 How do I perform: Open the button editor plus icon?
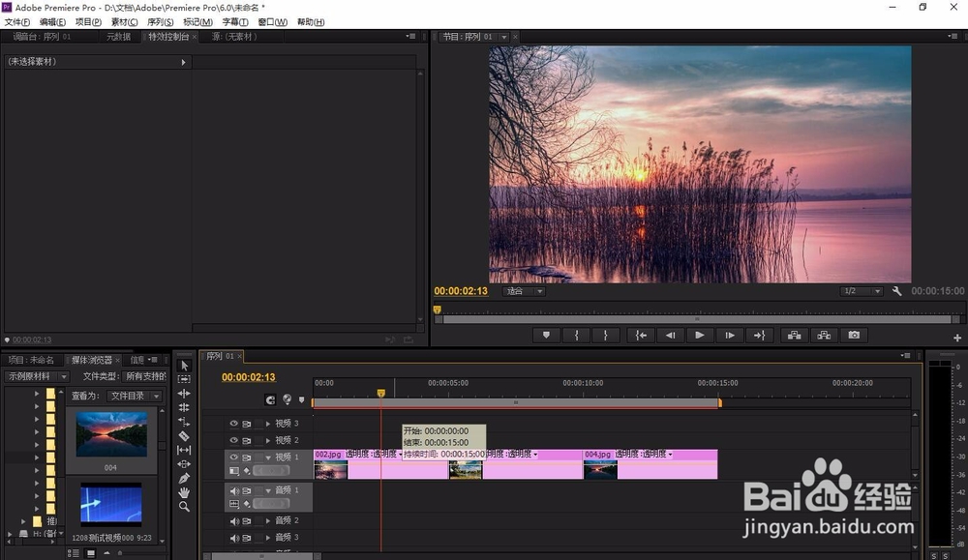[x=957, y=338]
